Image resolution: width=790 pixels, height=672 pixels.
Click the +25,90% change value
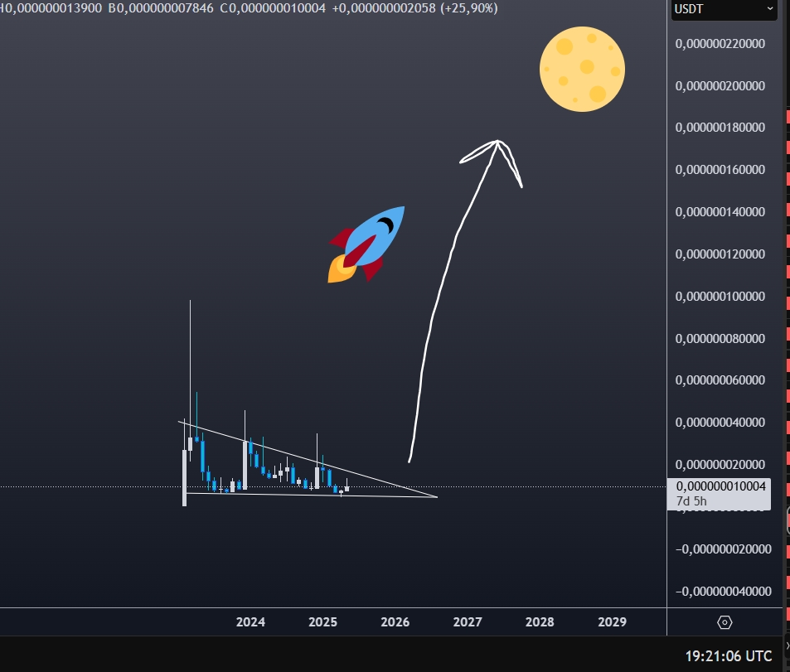point(469,8)
